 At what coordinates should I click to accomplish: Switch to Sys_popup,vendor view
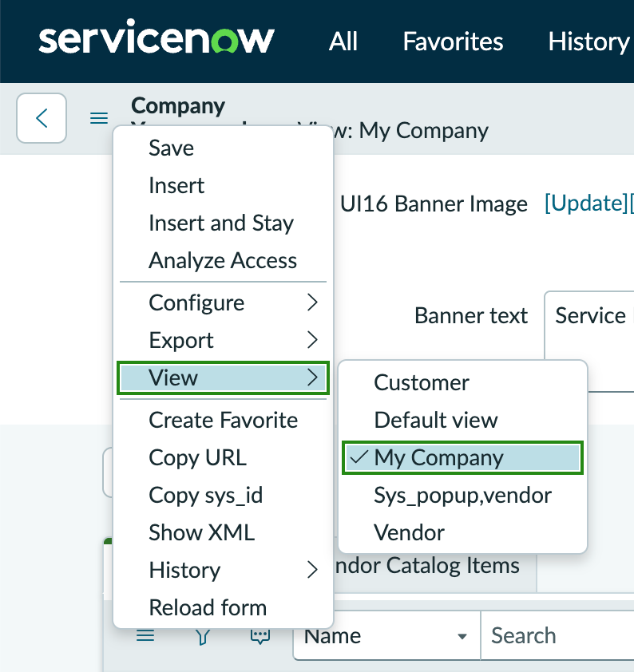coord(462,495)
